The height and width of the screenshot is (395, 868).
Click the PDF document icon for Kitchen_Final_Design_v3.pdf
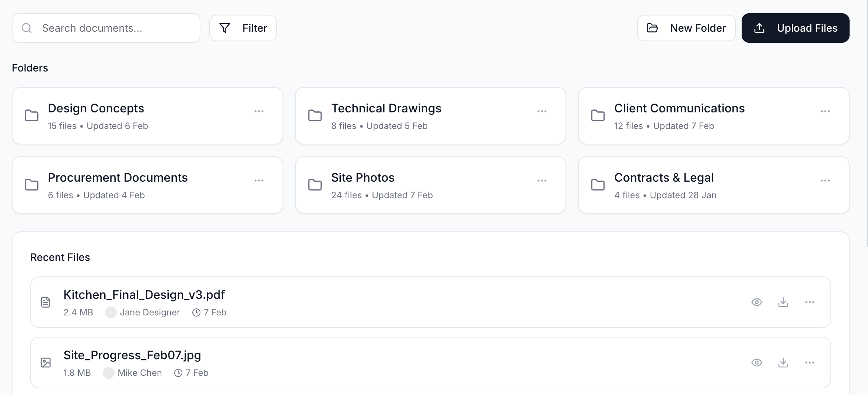pyautogui.click(x=46, y=302)
